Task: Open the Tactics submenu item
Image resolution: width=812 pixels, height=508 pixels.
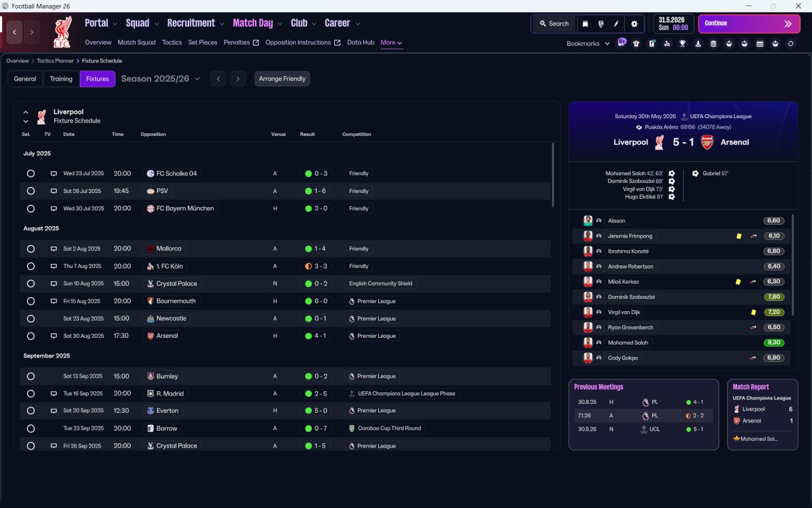Action: pos(172,43)
